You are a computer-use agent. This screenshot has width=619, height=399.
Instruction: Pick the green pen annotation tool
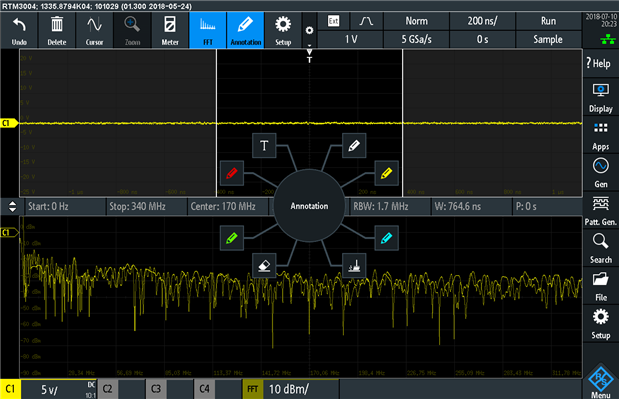tap(232, 238)
